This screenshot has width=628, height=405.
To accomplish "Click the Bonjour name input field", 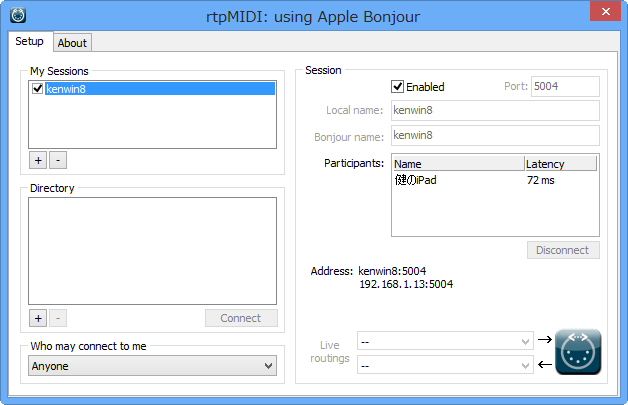I will pyautogui.click(x=495, y=135).
